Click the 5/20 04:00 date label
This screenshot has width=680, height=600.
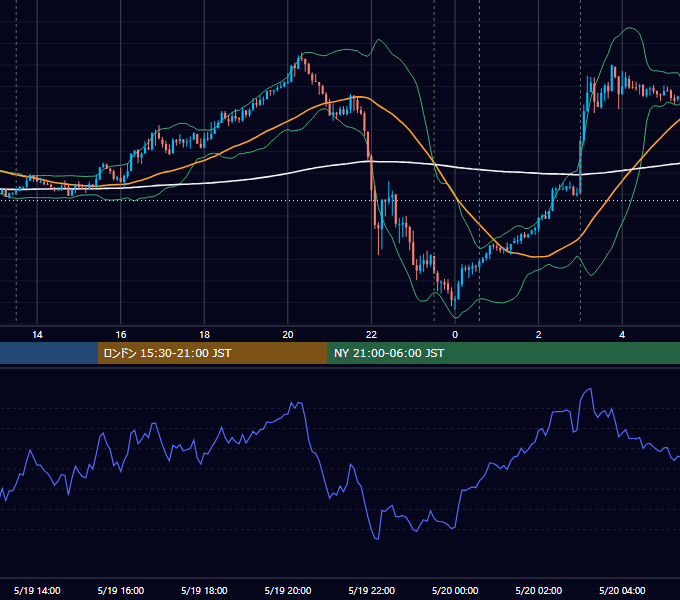(x=622, y=590)
